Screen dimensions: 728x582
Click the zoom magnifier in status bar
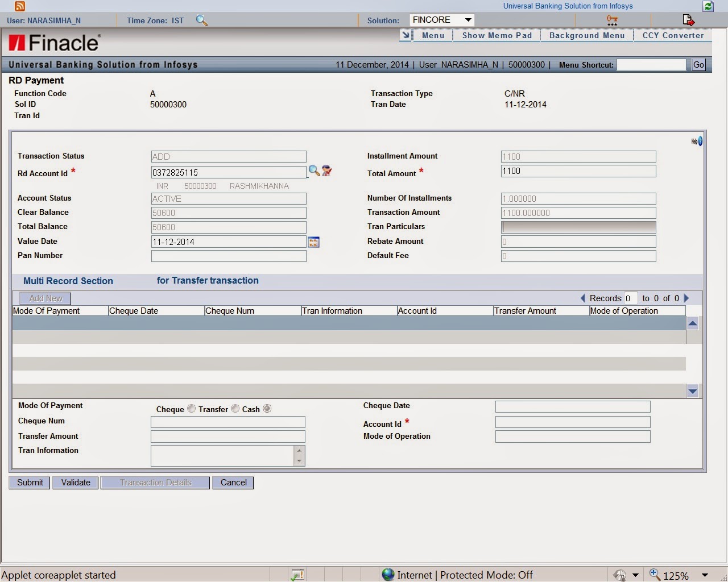click(655, 575)
